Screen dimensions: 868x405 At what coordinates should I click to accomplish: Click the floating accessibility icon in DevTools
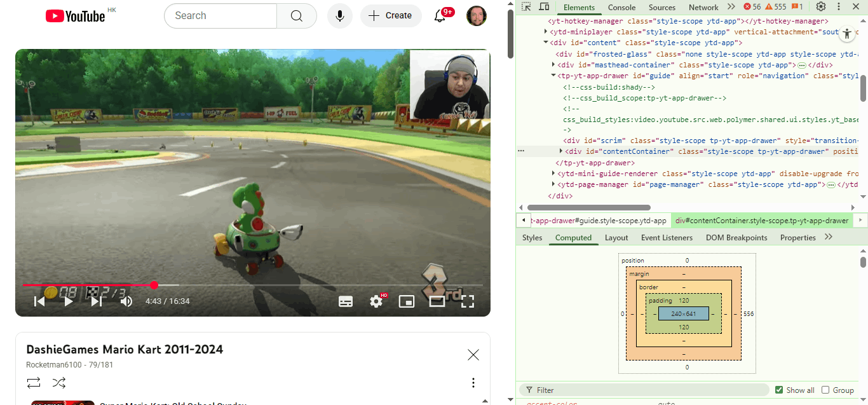coord(847,35)
